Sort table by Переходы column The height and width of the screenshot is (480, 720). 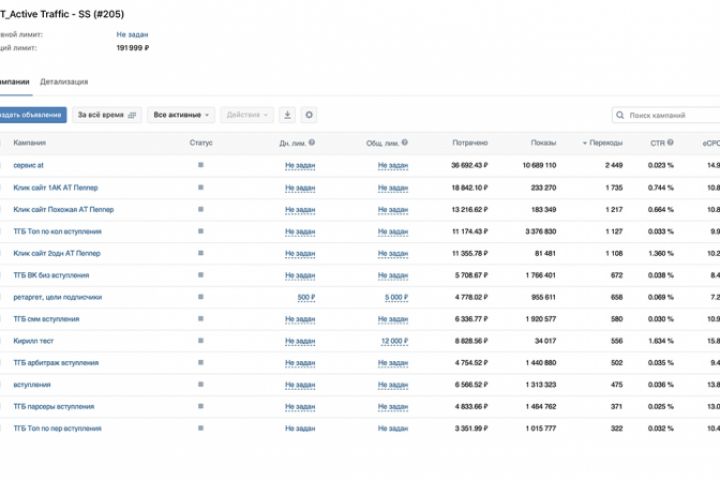click(x=604, y=143)
